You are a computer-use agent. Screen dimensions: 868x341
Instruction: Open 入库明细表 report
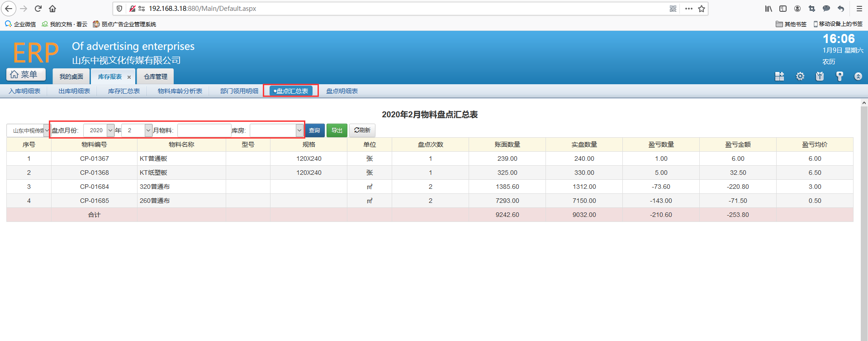click(x=24, y=91)
